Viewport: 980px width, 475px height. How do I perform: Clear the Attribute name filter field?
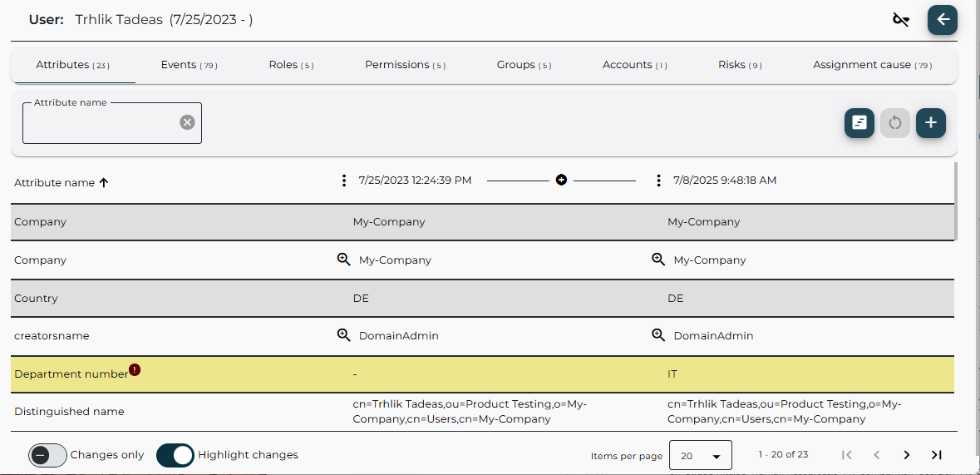(188, 122)
